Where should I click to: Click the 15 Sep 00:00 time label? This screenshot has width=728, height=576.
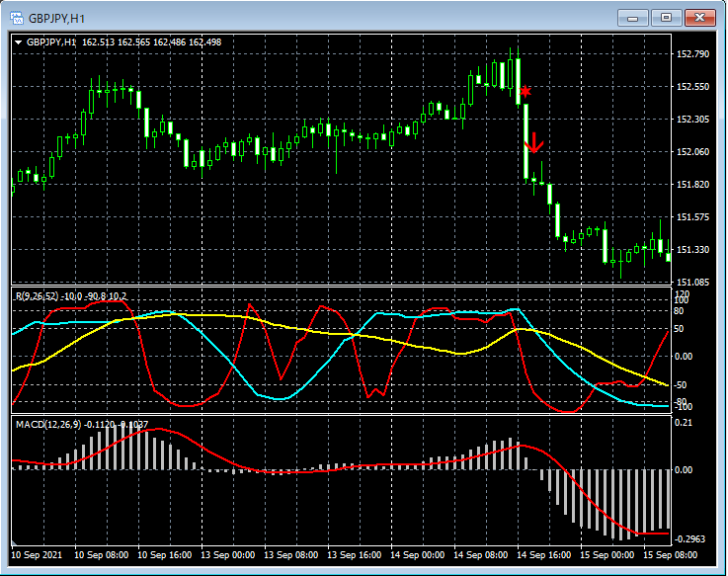[607, 554]
